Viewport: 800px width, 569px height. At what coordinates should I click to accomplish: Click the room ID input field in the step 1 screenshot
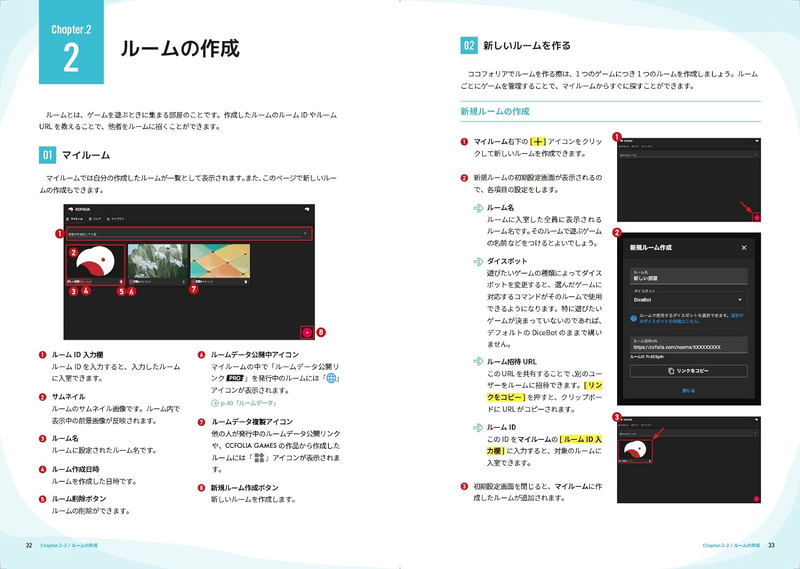click(688, 155)
